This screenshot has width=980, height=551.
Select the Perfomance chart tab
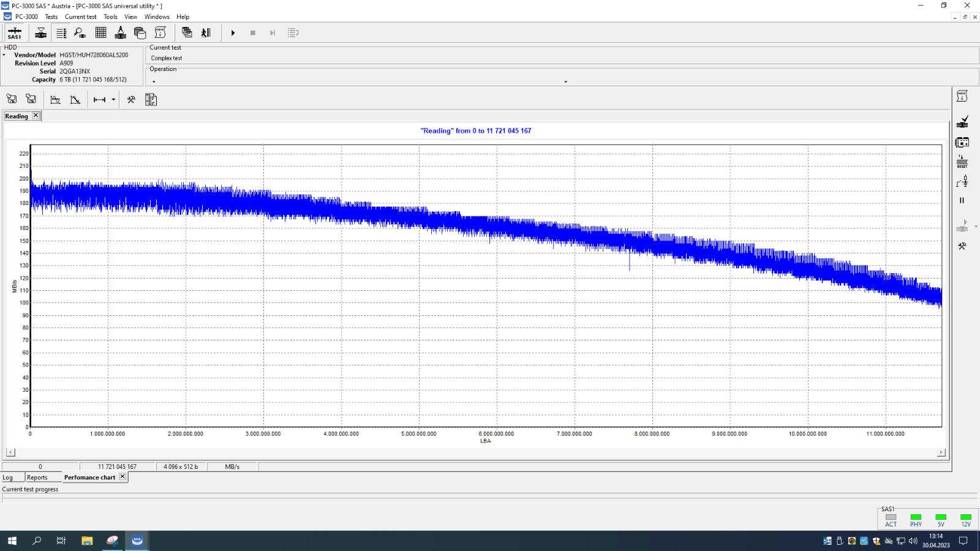(89, 478)
